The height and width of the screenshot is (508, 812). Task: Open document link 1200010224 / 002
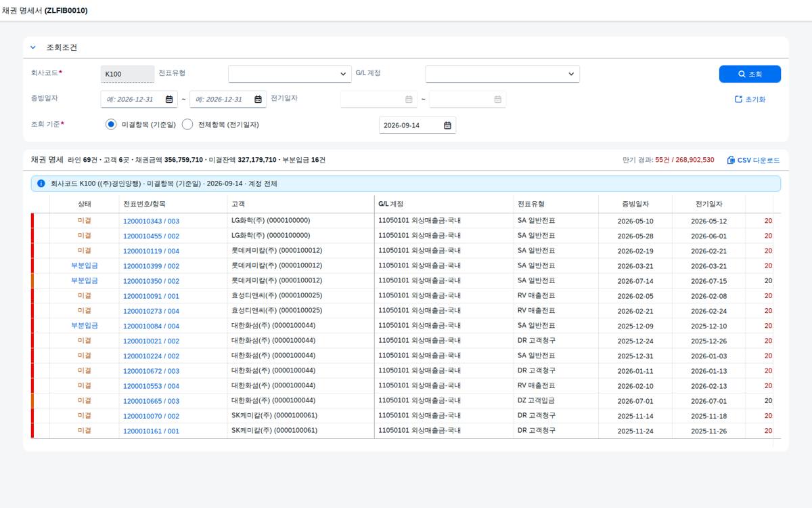151,356
